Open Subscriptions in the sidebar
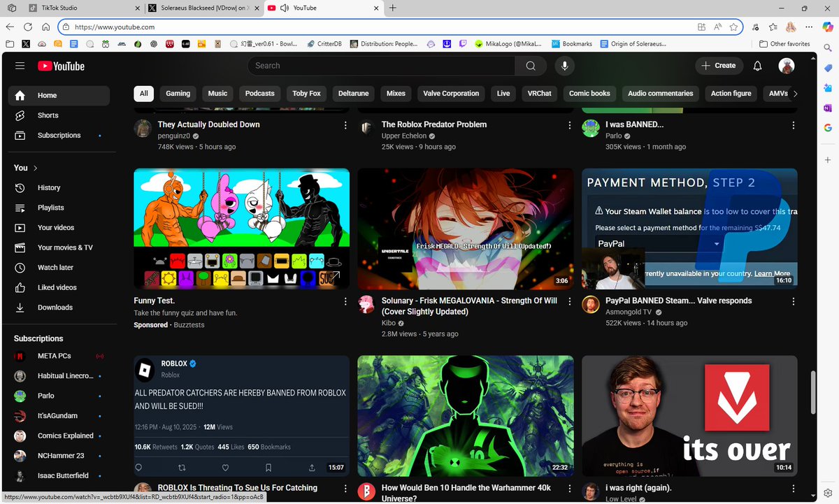This screenshot has width=839, height=504. click(59, 136)
